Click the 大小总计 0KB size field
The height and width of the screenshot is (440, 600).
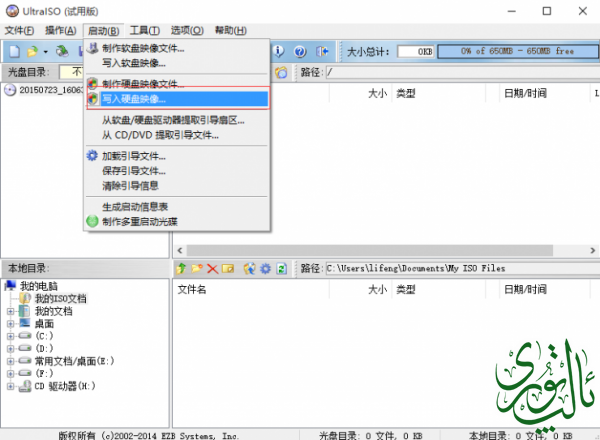point(416,51)
